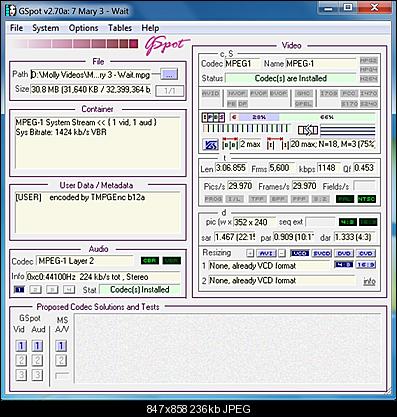Select 'Sys Bitrate: 1424 kb/s VBR' line

pos(61,132)
